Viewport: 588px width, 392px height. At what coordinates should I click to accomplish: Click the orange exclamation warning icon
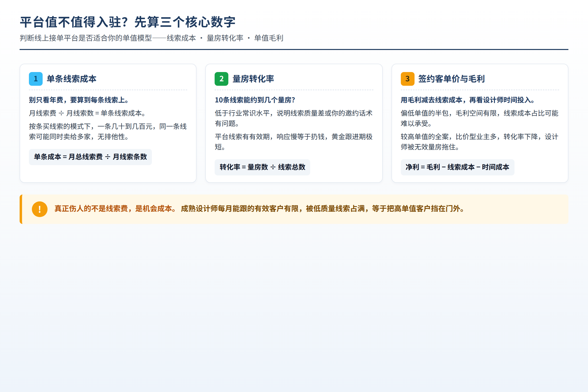[40, 209]
